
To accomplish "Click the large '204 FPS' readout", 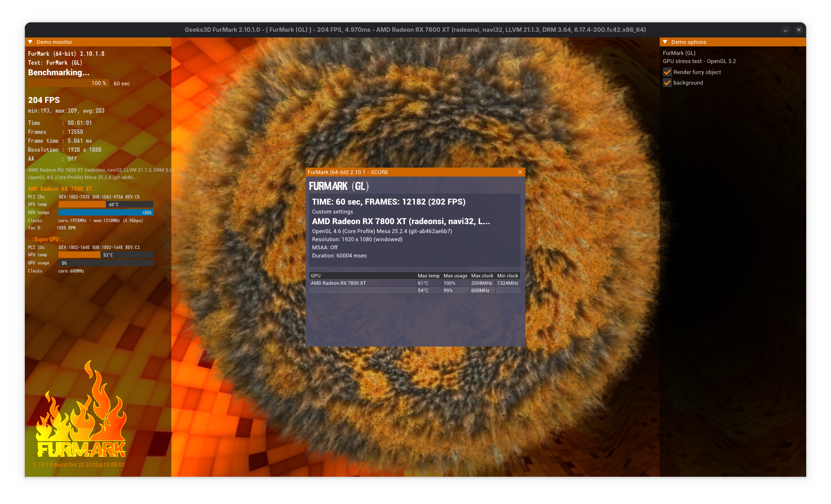I will click(44, 100).
